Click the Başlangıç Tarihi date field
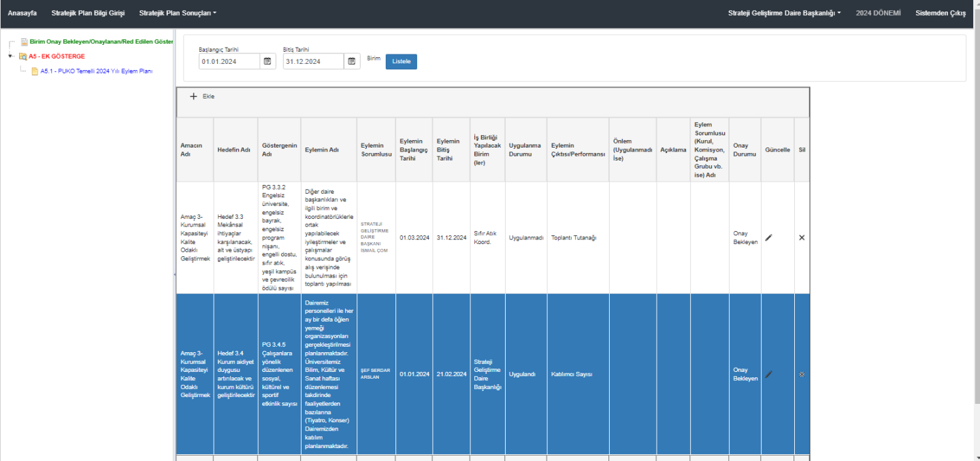This screenshot has height=461, width=980. point(229,61)
